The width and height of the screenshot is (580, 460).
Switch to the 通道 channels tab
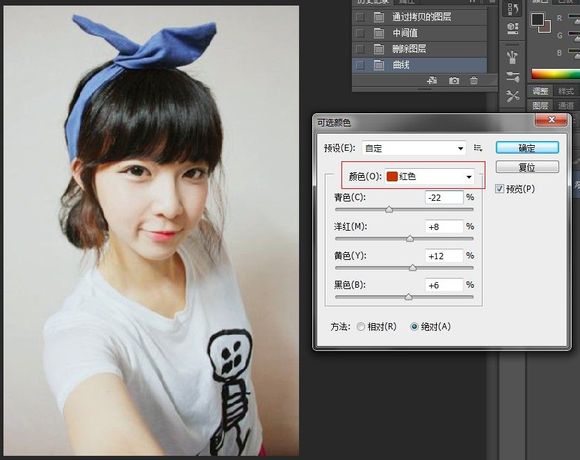(x=566, y=106)
